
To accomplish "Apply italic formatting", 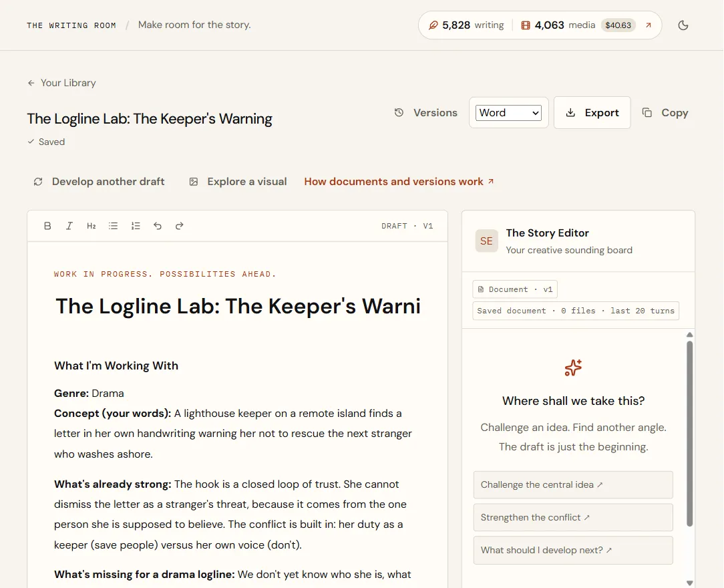I will coord(69,226).
